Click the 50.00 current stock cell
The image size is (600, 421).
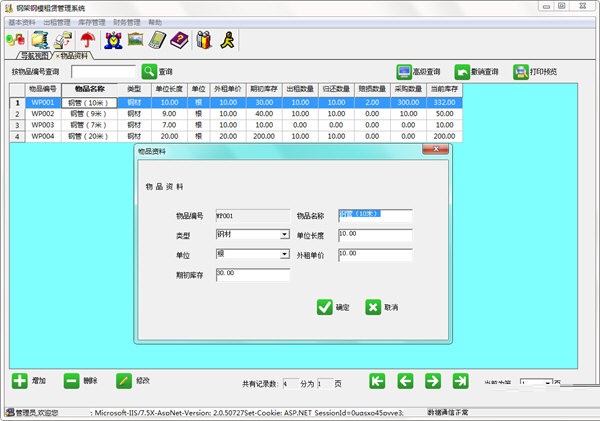pos(444,114)
